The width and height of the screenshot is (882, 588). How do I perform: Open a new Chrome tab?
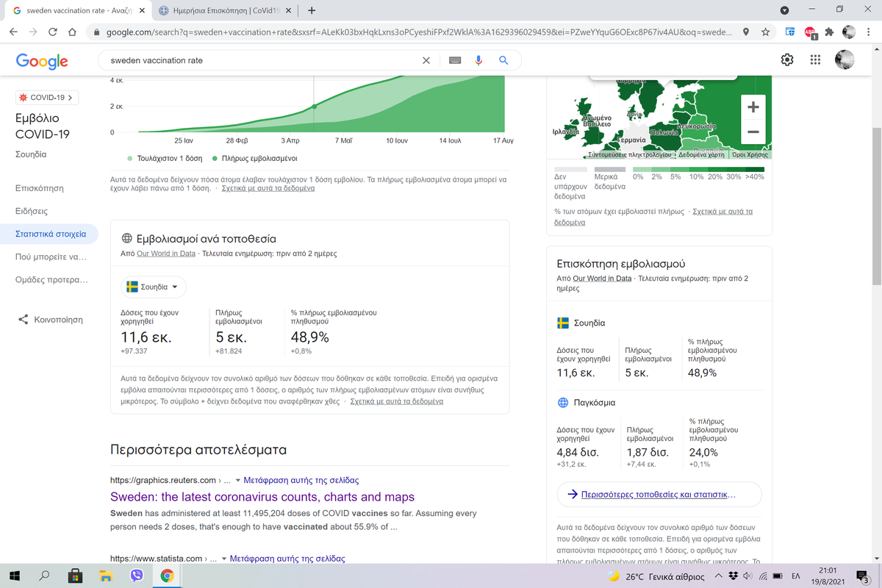312,10
